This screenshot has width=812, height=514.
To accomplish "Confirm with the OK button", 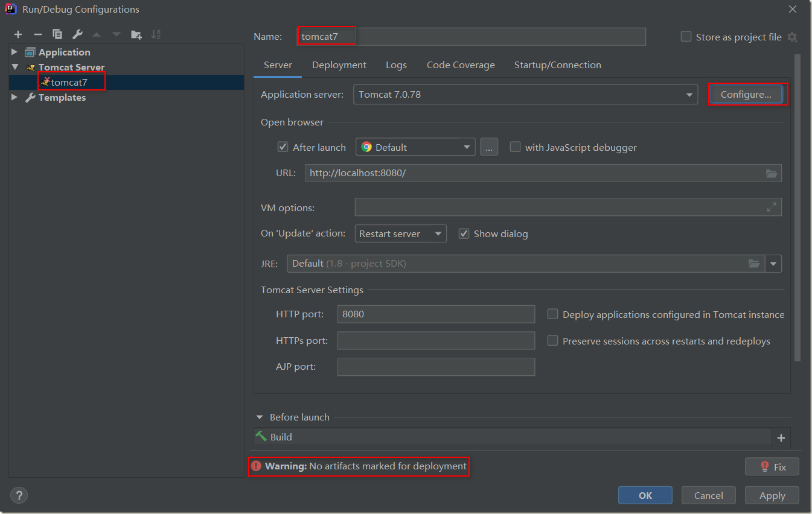I will [645, 495].
